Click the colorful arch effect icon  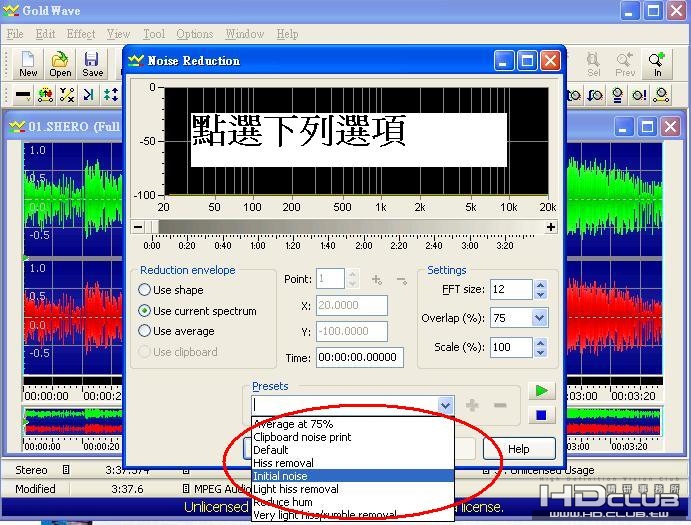[45, 95]
